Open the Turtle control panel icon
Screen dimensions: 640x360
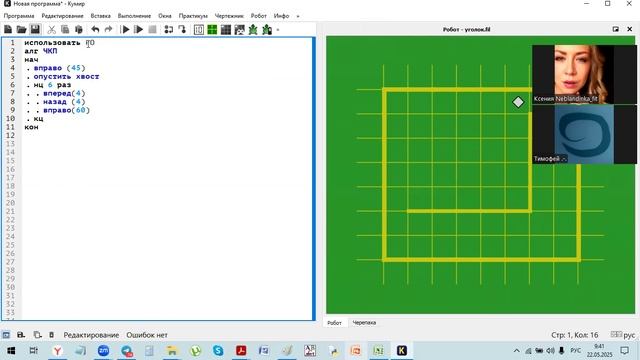coord(267,29)
